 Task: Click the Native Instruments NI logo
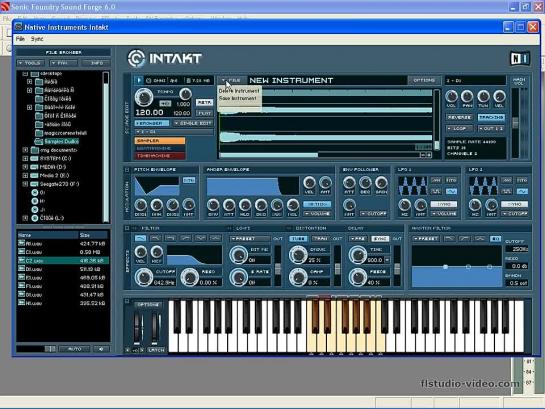click(520, 59)
